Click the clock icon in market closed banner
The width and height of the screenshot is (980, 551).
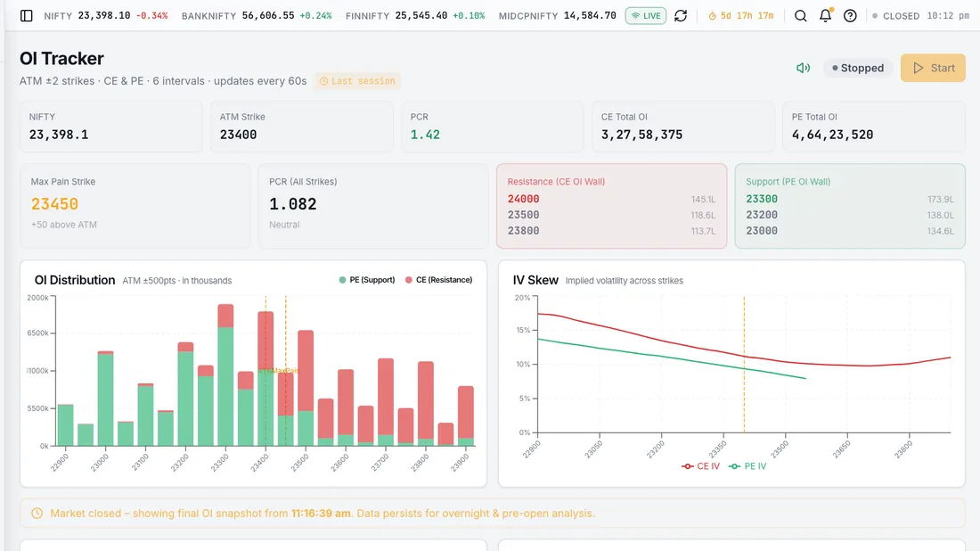click(x=37, y=513)
